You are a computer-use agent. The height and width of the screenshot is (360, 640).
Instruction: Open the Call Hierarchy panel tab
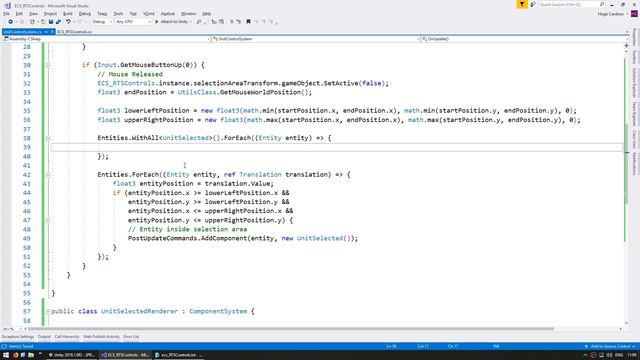point(67,337)
